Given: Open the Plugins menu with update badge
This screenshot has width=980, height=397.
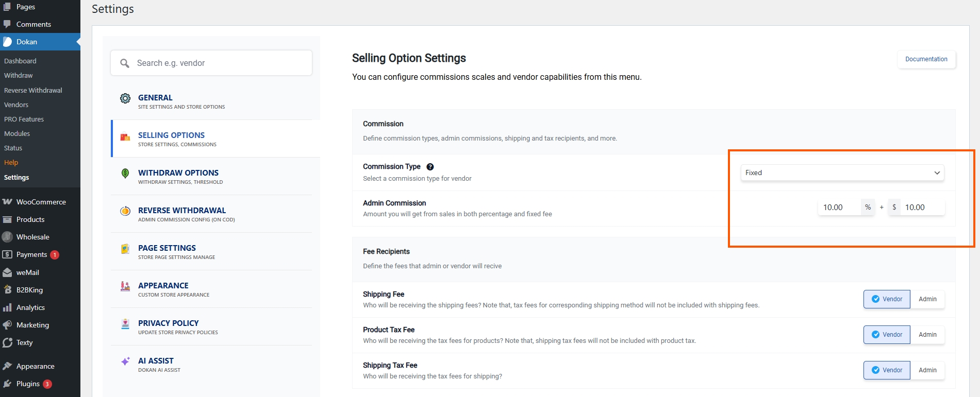Looking at the screenshot, I should [x=28, y=384].
